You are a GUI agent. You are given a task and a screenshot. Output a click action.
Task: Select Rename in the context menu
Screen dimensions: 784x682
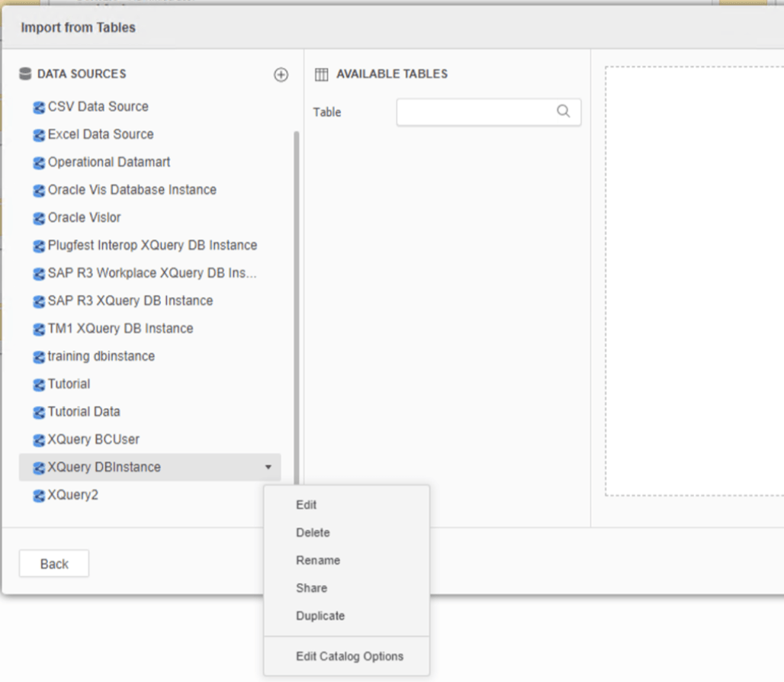318,560
